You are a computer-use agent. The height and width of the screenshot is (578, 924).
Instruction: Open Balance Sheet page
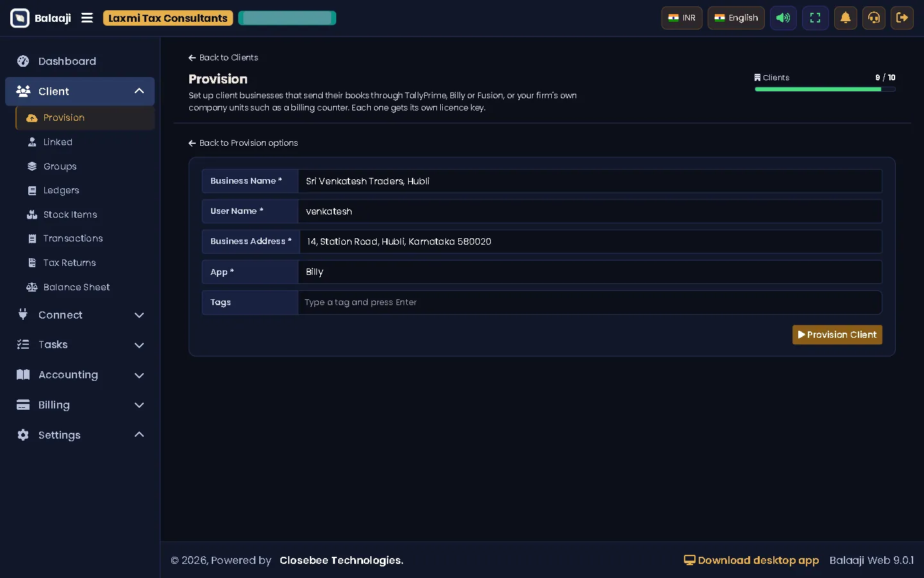coord(85,287)
